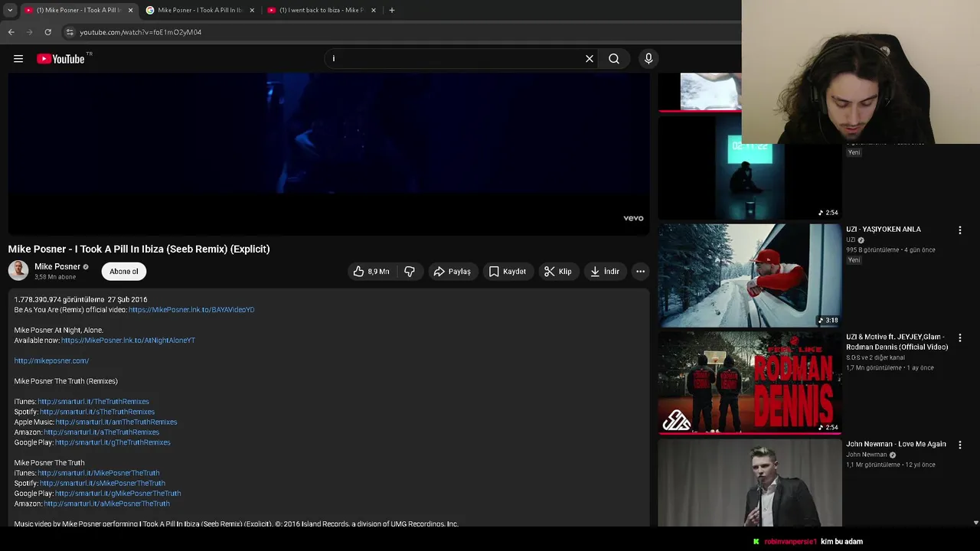Open iTunes TheTruthRemixes link

93,402
